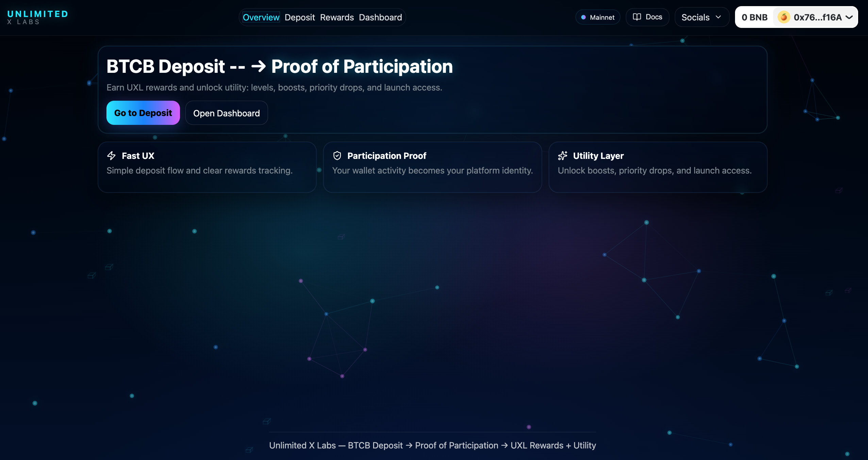
Task: Toggle the Overview navigation highlight
Action: [x=261, y=17]
